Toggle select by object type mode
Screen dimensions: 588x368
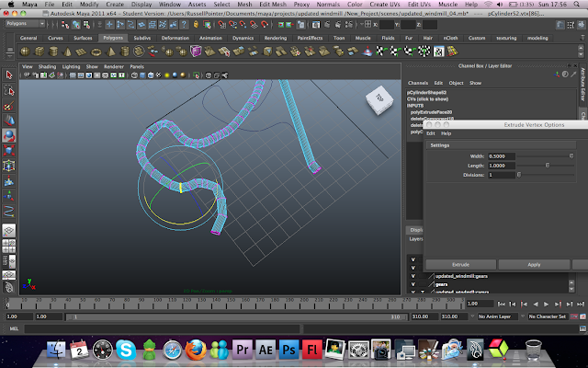point(76,25)
